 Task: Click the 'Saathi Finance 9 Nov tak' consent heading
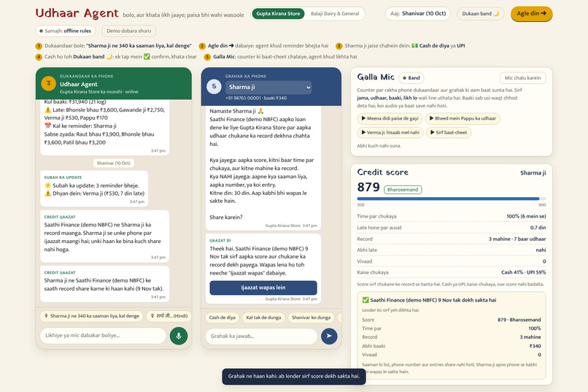pos(430,300)
